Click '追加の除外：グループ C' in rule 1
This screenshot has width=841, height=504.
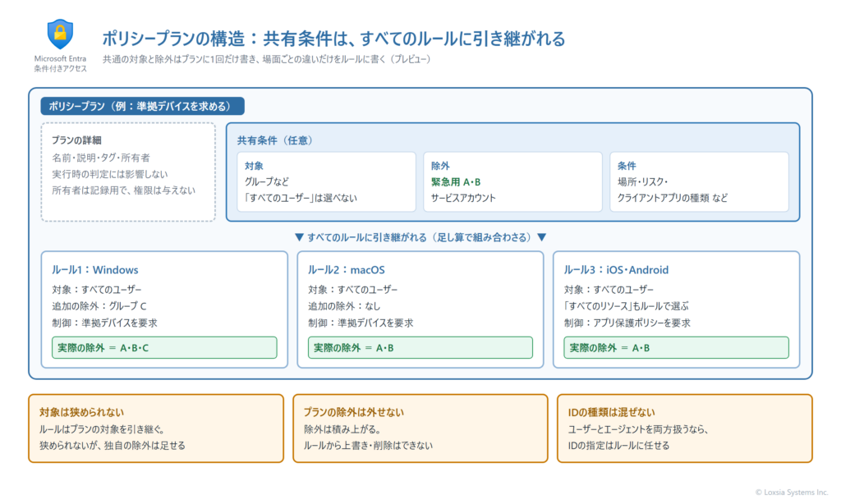(99, 306)
